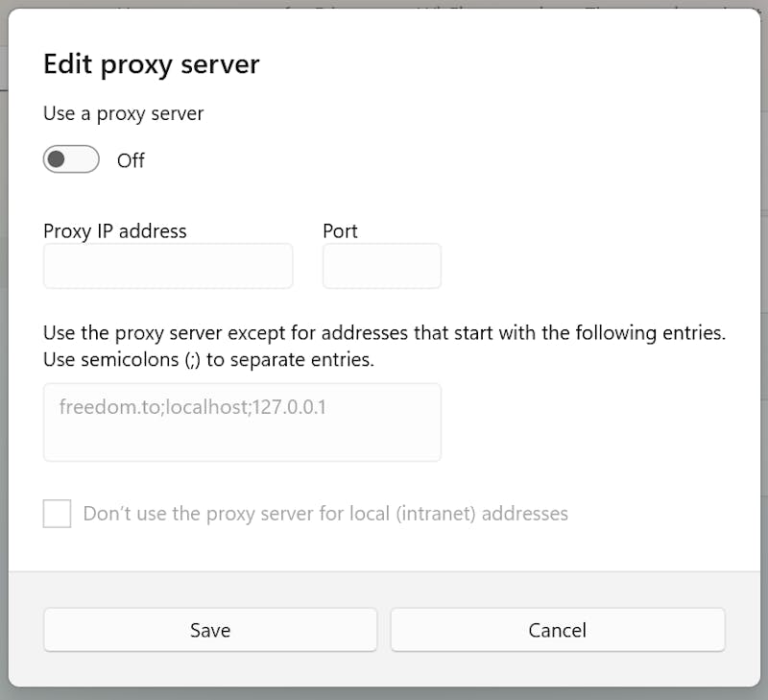Click the local intranet addresses checkbox label
Image resolution: width=768 pixels, height=700 pixels.
325,514
